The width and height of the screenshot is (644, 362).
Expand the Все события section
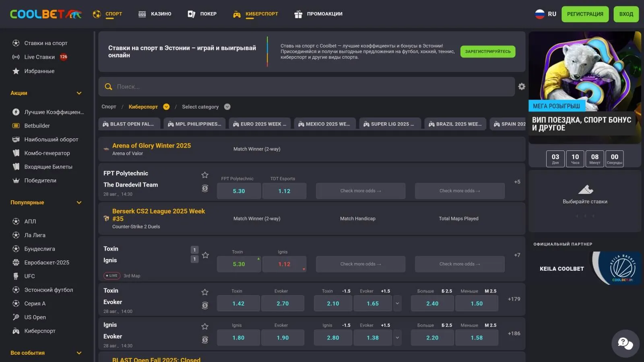[79, 353]
